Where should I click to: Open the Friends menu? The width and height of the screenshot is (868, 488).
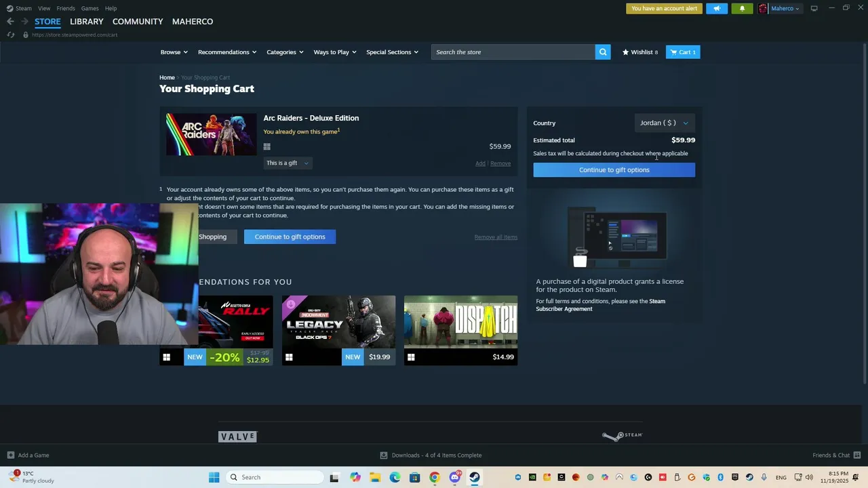66,8
